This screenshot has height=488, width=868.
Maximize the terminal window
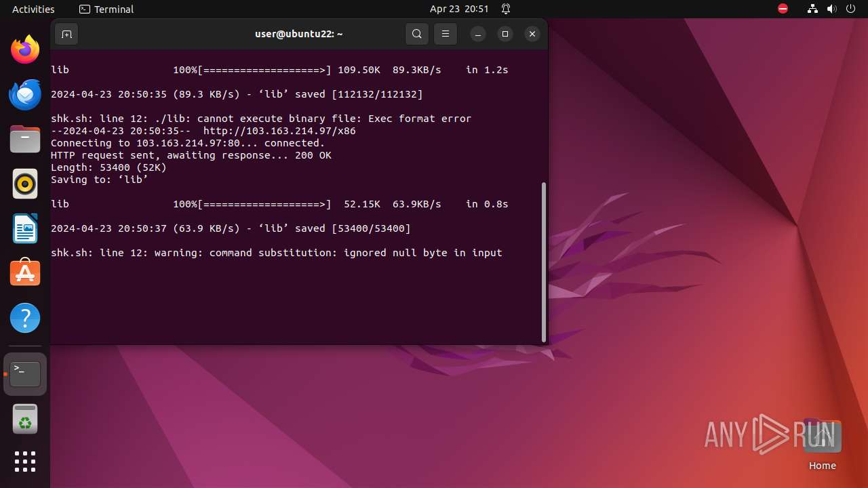pos(505,34)
